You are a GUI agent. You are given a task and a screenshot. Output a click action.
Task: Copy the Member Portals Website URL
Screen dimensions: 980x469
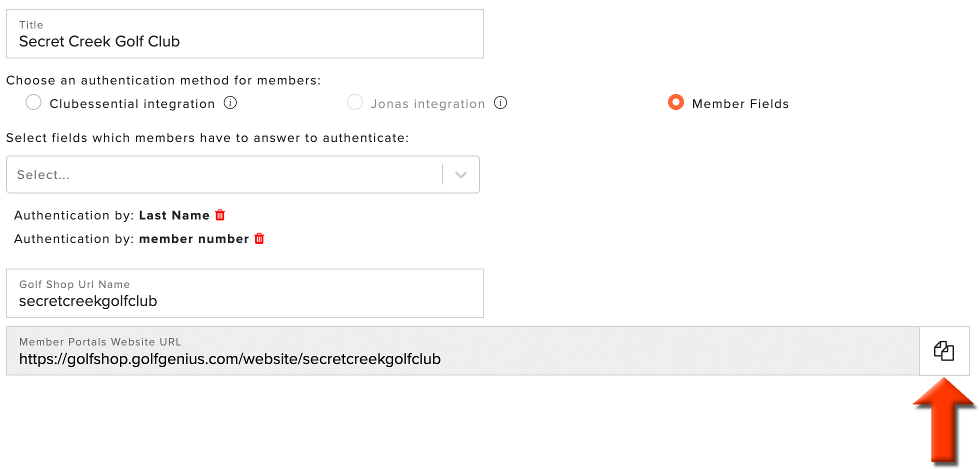tap(944, 351)
